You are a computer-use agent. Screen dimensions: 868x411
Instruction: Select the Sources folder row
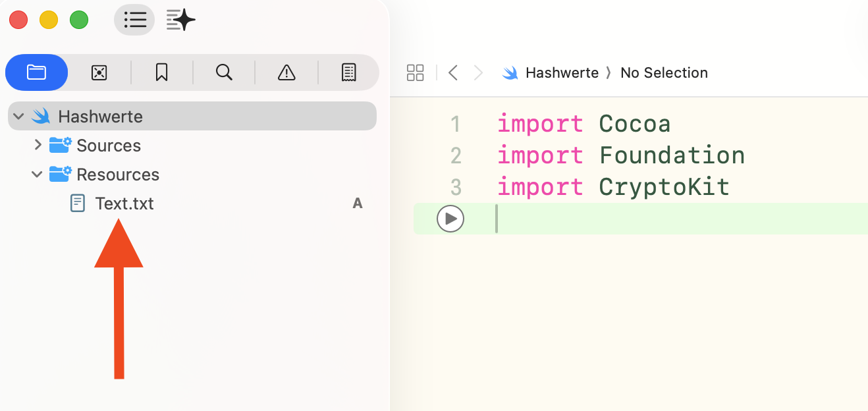tap(109, 146)
